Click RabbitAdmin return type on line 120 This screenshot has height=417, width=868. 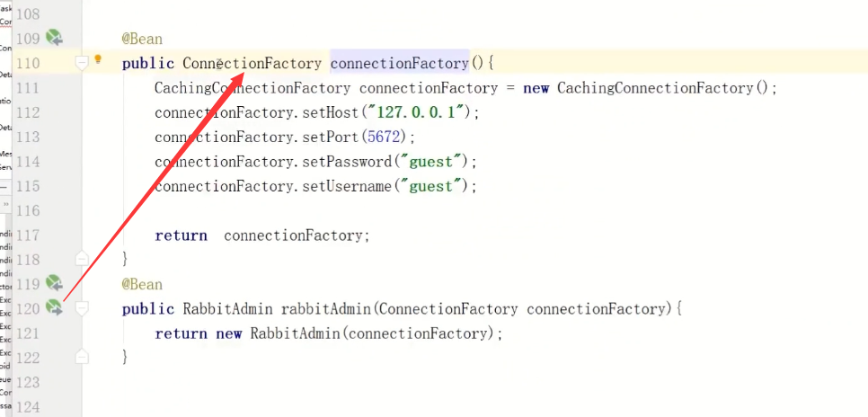(227, 309)
